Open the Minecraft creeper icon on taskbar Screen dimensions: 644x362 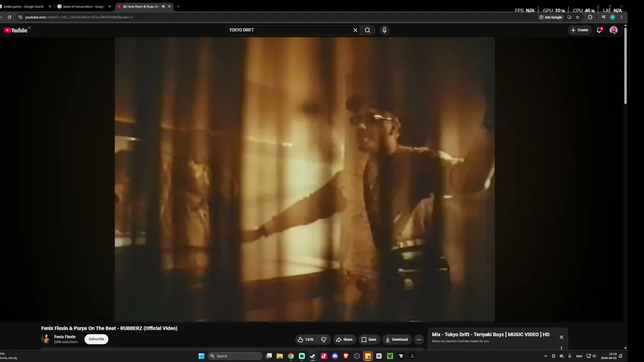(x=390, y=356)
